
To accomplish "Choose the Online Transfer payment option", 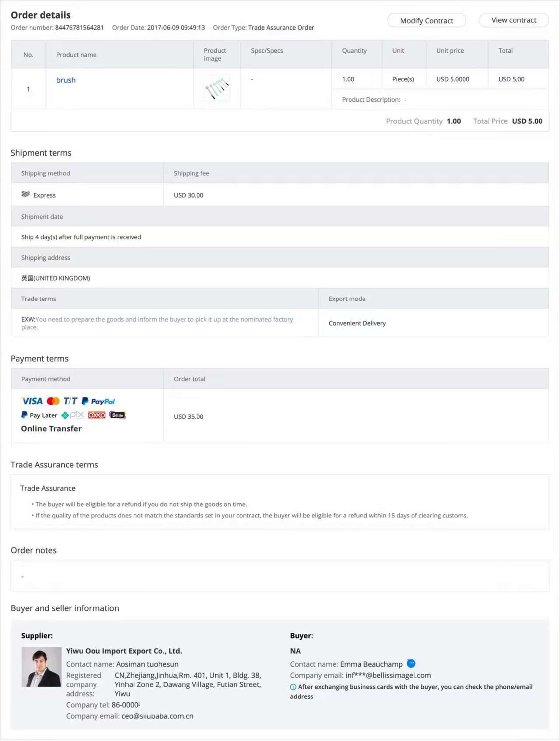I will (51, 428).
